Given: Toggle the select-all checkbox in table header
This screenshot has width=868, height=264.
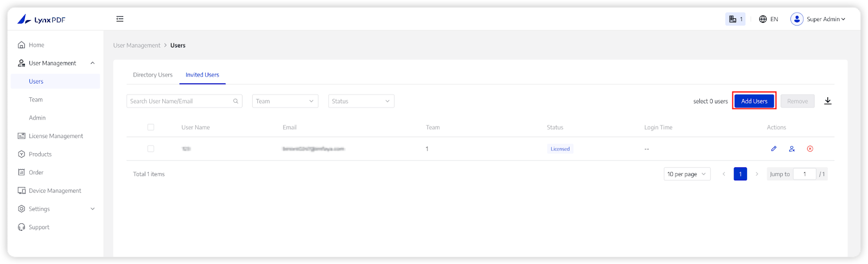Looking at the screenshot, I should 151,127.
